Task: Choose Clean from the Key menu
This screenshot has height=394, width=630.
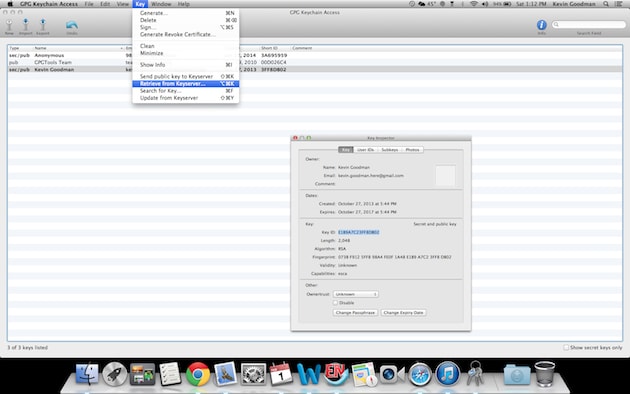Action: coord(186,46)
